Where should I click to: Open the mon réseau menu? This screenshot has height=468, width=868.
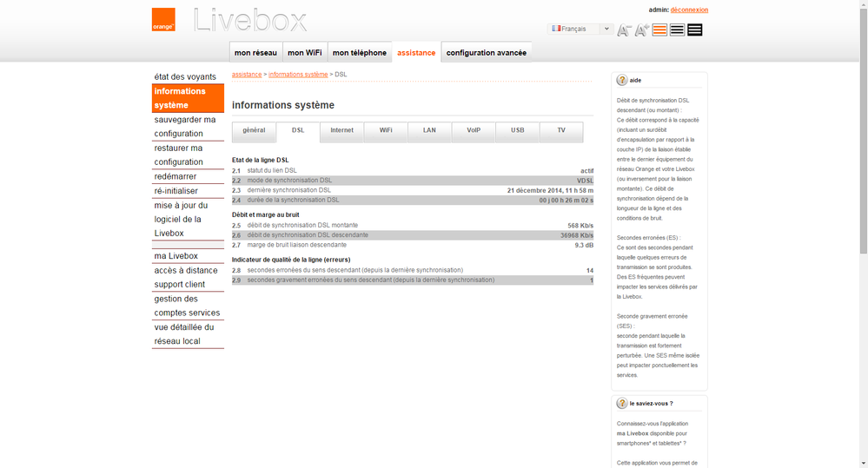click(x=255, y=53)
